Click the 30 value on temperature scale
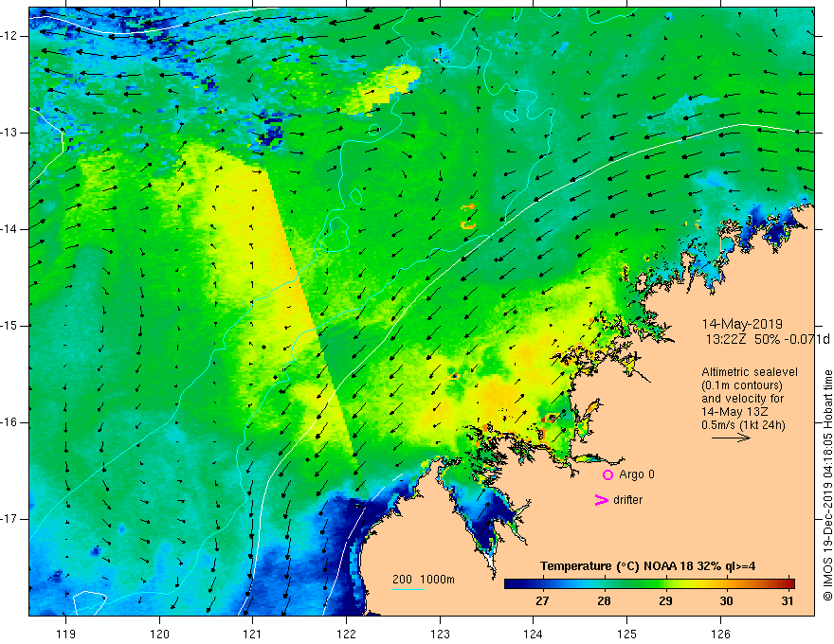The image size is (834, 644). pyautogui.click(x=727, y=601)
